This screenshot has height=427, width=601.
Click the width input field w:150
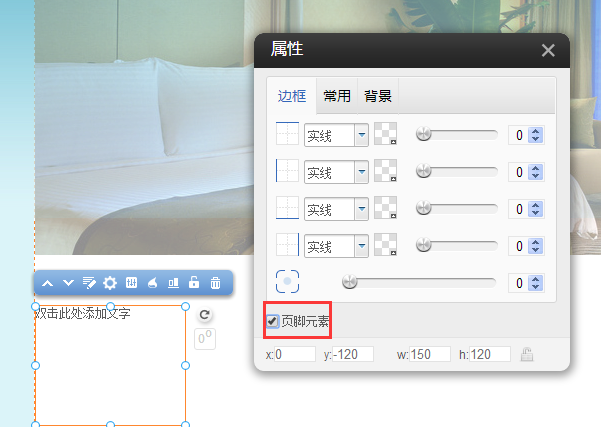[x=430, y=354]
